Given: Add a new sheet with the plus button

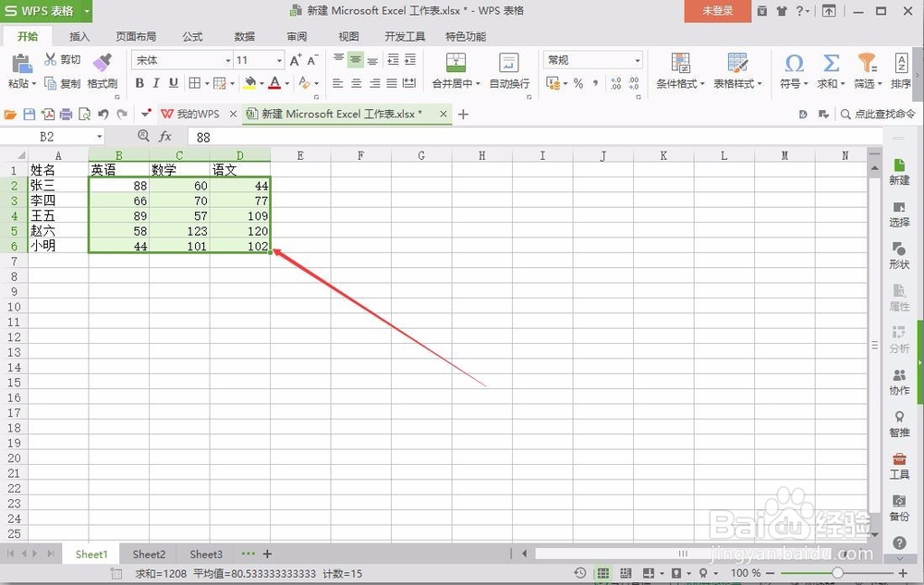Looking at the screenshot, I should coord(267,554).
